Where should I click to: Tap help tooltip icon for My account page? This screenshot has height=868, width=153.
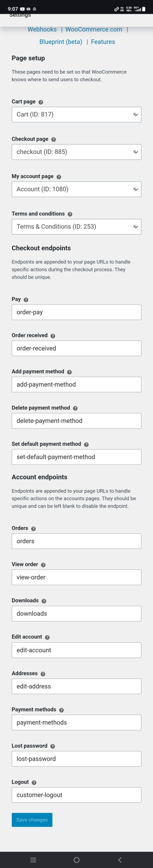point(59,177)
